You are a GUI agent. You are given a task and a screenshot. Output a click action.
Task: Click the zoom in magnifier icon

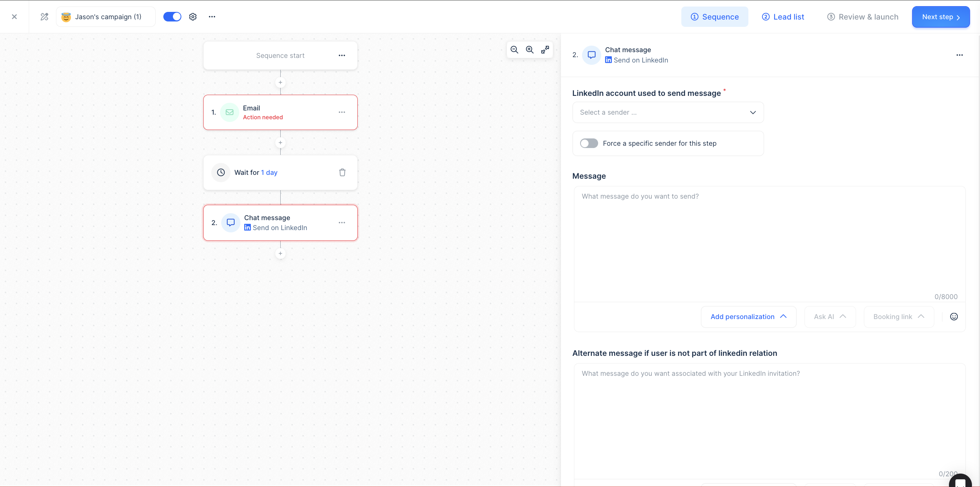pos(529,50)
